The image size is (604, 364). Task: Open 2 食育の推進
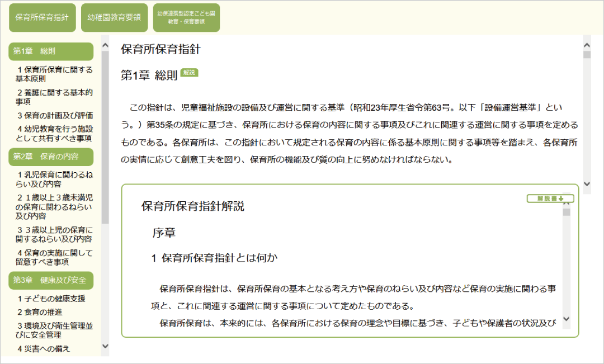pyautogui.click(x=40, y=313)
